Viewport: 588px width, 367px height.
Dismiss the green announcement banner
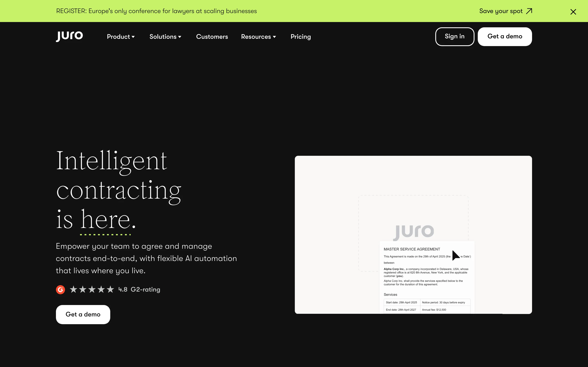573,11
